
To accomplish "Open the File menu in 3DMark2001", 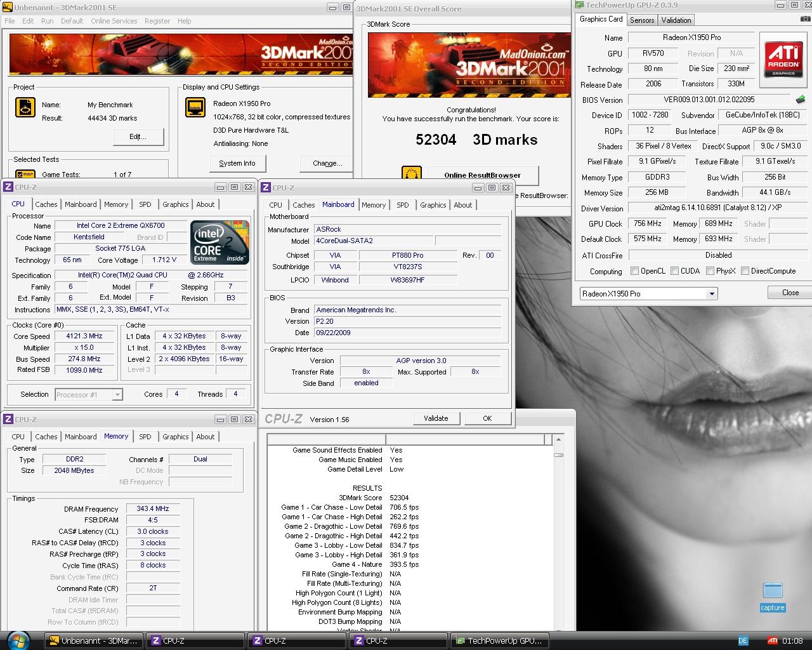I will (x=10, y=21).
